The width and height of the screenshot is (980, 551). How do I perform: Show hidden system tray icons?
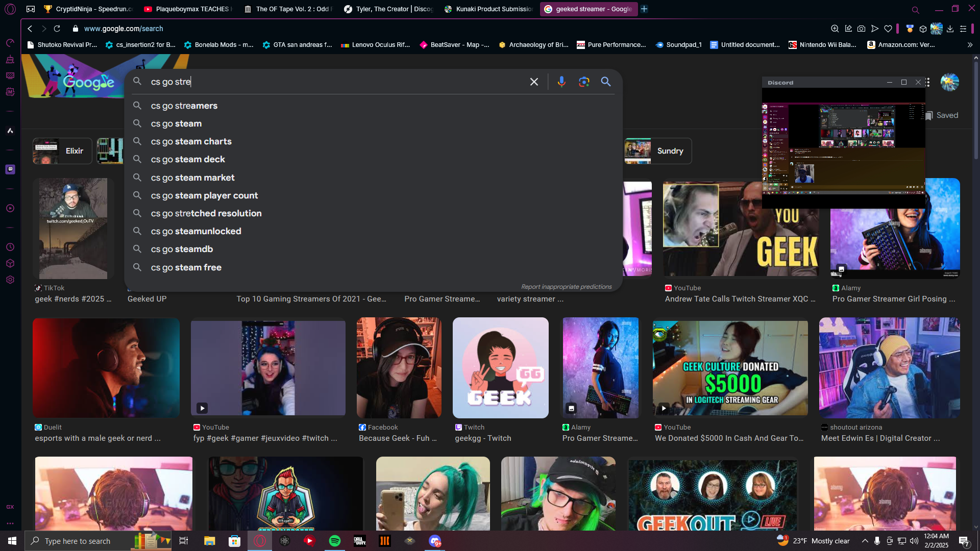[x=865, y=541]
